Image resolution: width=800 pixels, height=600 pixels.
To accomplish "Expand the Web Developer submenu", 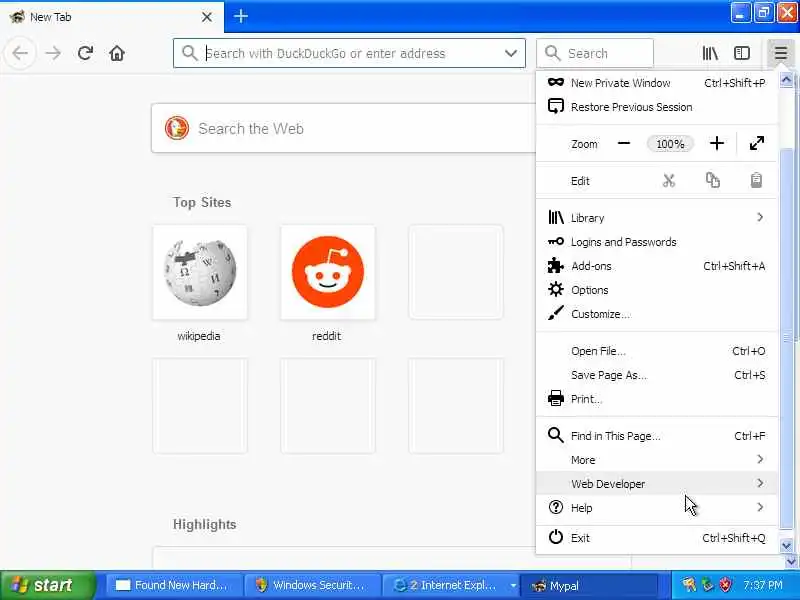I will 657,484.
